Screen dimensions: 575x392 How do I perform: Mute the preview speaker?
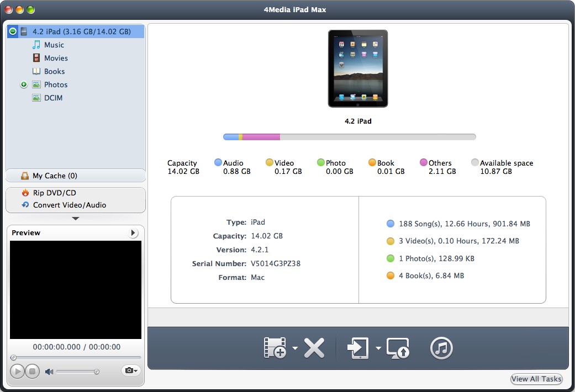(49, 371)
